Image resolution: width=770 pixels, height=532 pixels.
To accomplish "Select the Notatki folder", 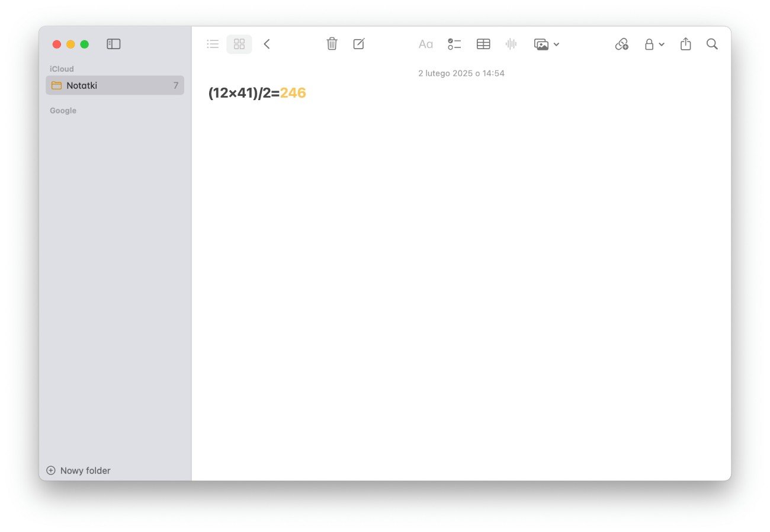I will (115, 85).
